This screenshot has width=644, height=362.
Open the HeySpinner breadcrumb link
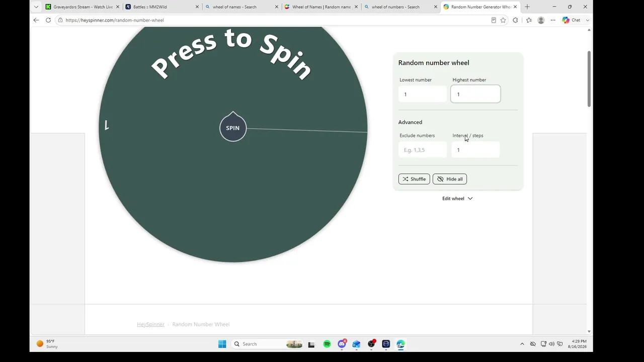[x=150, y=324]
